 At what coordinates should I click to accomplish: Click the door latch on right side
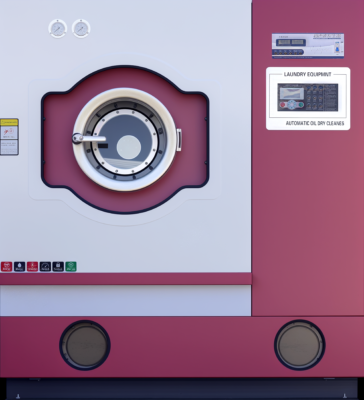(179, 140)
